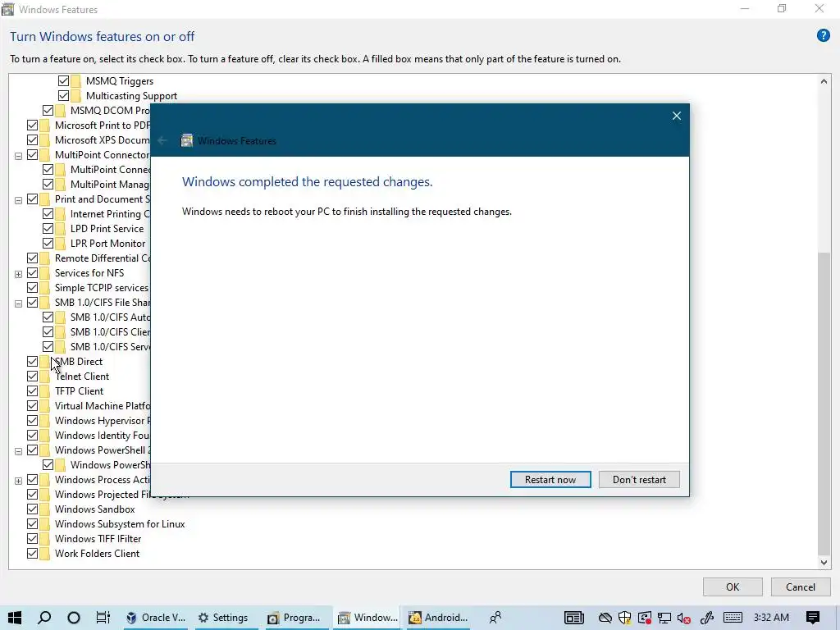
Task: Toggle the TFTP Client checkbox
Action: [x=32, y=391]
